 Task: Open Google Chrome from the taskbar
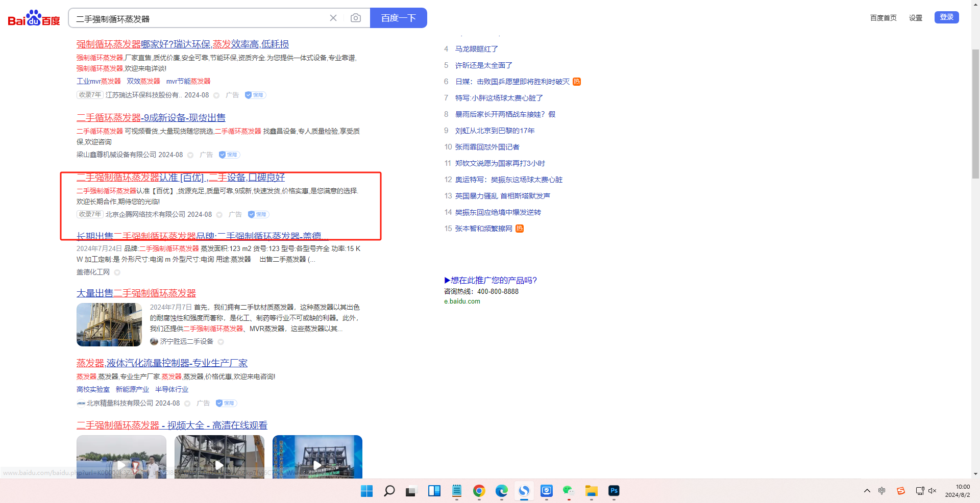479,491
